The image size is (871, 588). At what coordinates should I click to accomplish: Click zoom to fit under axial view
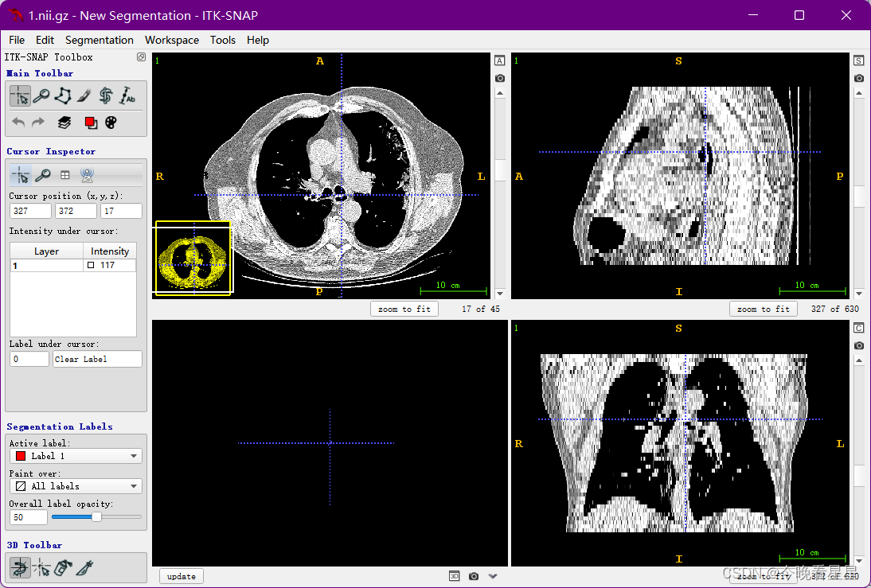point(404,309)
